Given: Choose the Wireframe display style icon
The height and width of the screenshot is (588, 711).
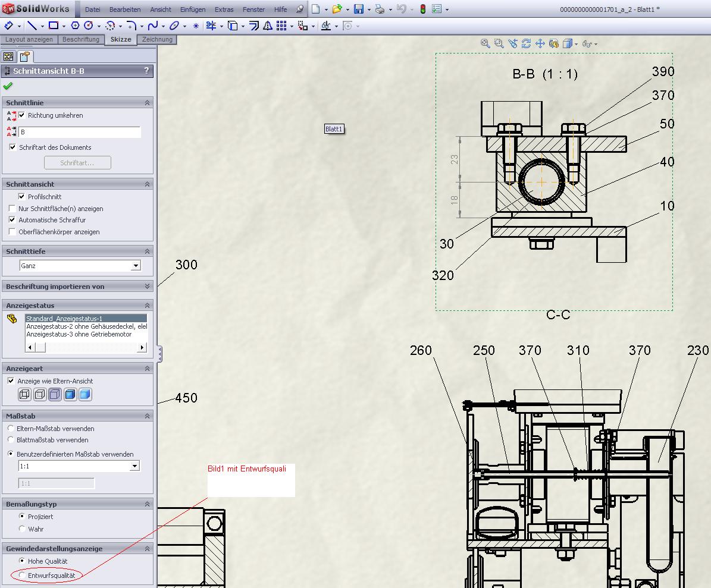Looking at the screenshot, I should point(24,394).
